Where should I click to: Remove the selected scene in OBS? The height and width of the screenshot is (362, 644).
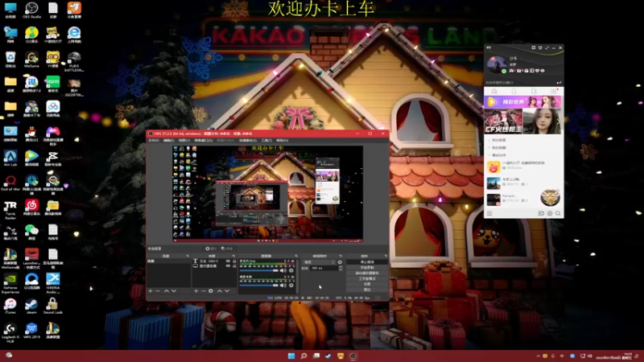coord(158,291)
